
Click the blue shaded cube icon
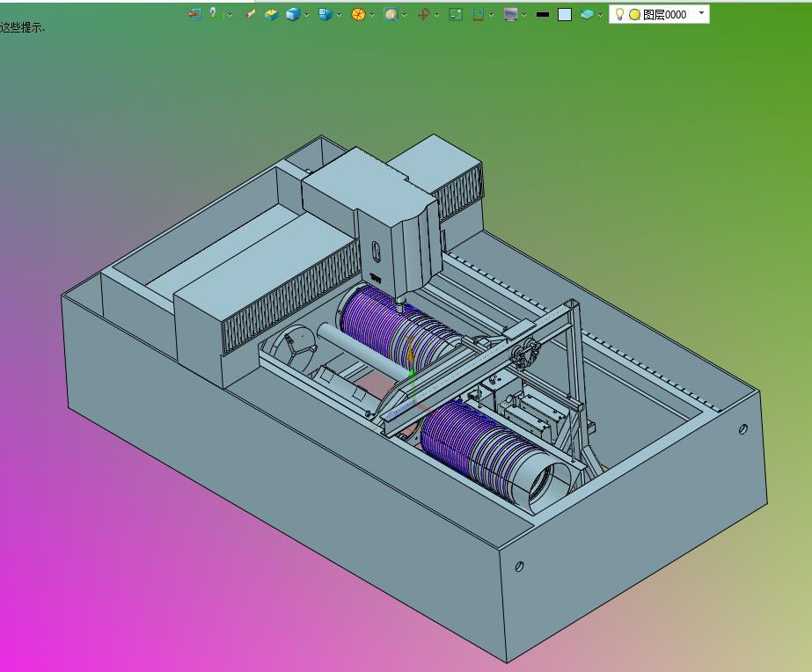pos(293,14)
